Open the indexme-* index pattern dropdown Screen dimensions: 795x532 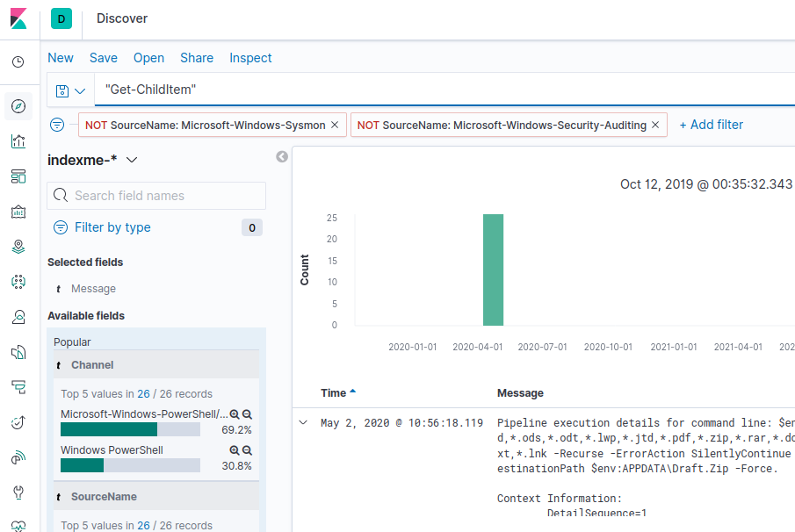(92, 160)
